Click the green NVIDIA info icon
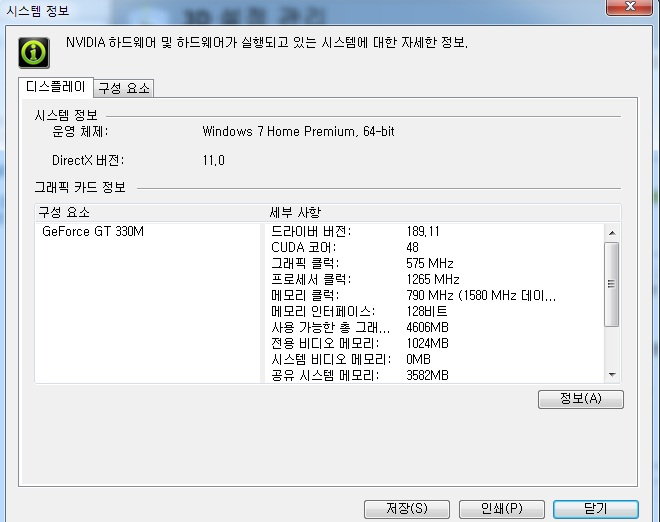The image size is (660, 522). pyautogui.click(x=34, y=53)
